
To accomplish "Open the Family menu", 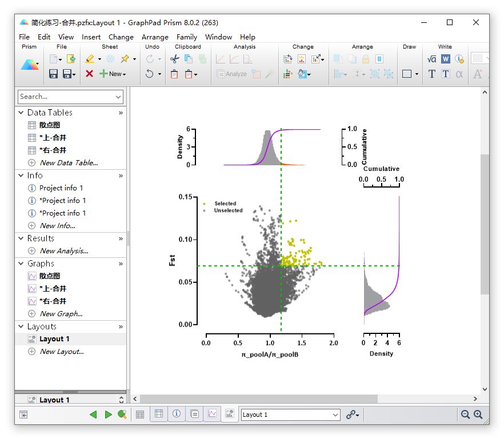I will point(187,37).
